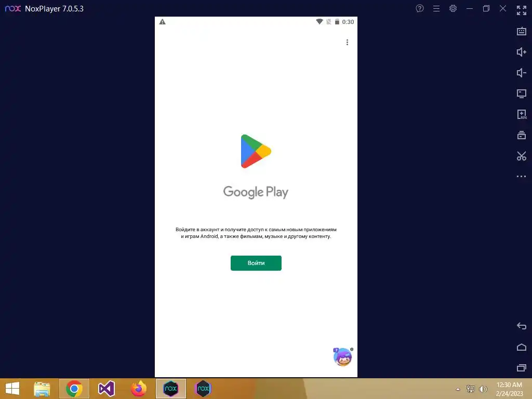The width and height of the screenshot is (532, 399).
Task: Open NoxPlayer help question mark icon
Action: click(x=420, y=8)
